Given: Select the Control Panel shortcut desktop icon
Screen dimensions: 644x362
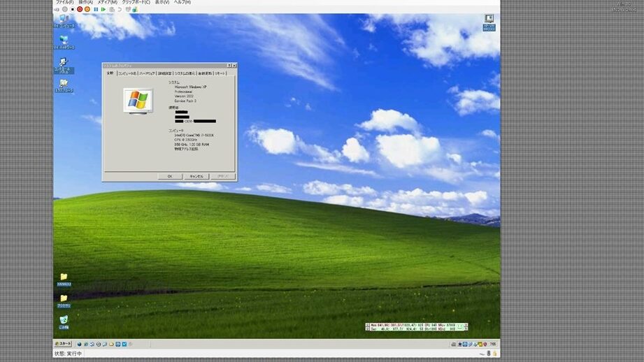Looking at the screenshot, I should 64,66.
